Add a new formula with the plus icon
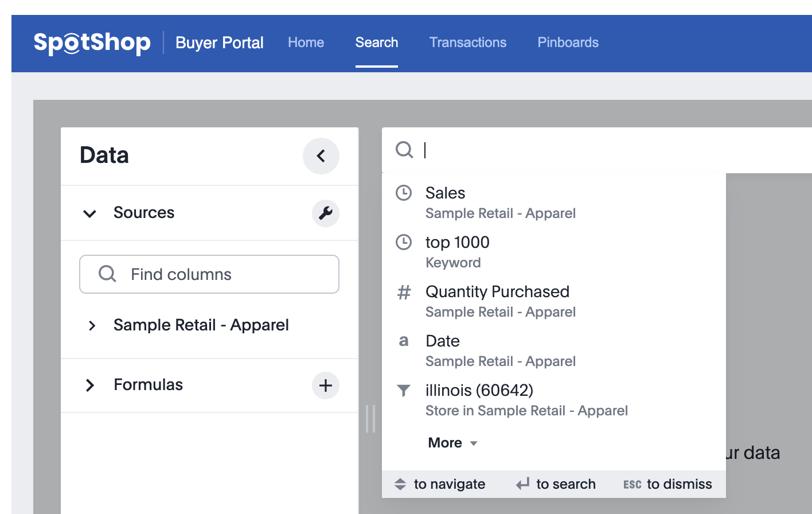Viewport: 812px width, 514px height. [x=326, y=385]
